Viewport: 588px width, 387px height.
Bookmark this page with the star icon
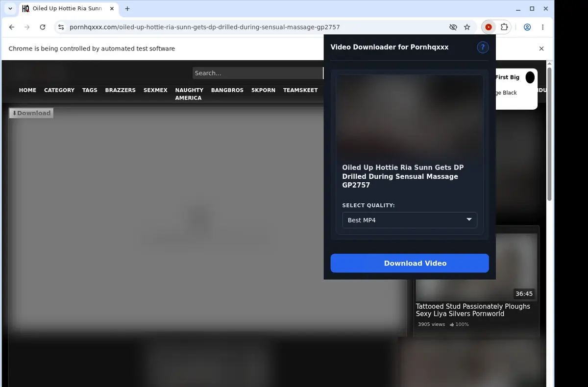pyautogui.click(x=467, y=27)
